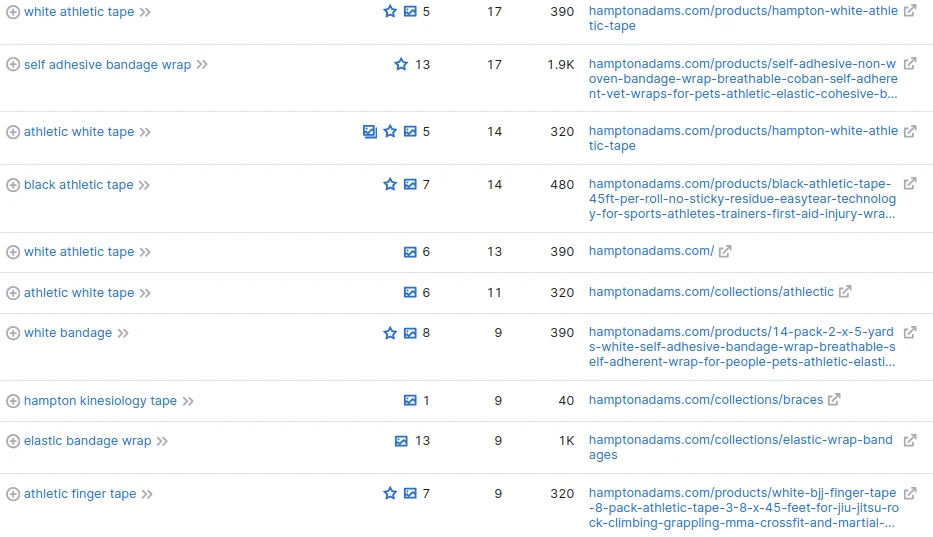This screenshot has width=933, height=537.
Task: Click the reviews star icon in the black athletic tape row
Action: pyautogui.click(x=390, y=184)
